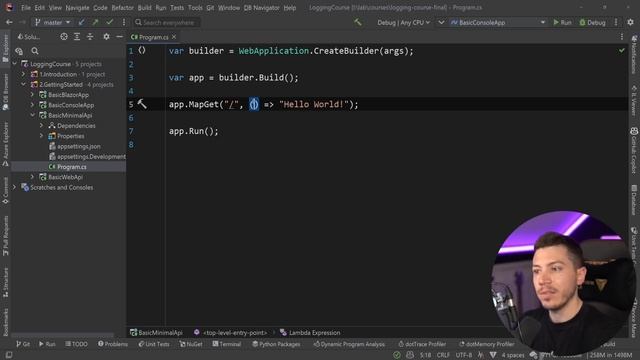The width and height of the screenshot is (640, 360).
Task: Click the green commit checkmark icon
Action: pyautogui.click(x=109, y=22)
